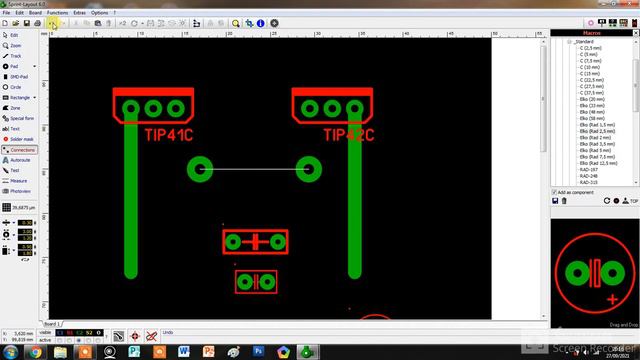This screenshot has width=640, height=360.
Task: Click the dark round icon after the info icon
Action: pyautogui.click(x=274, y=23)
